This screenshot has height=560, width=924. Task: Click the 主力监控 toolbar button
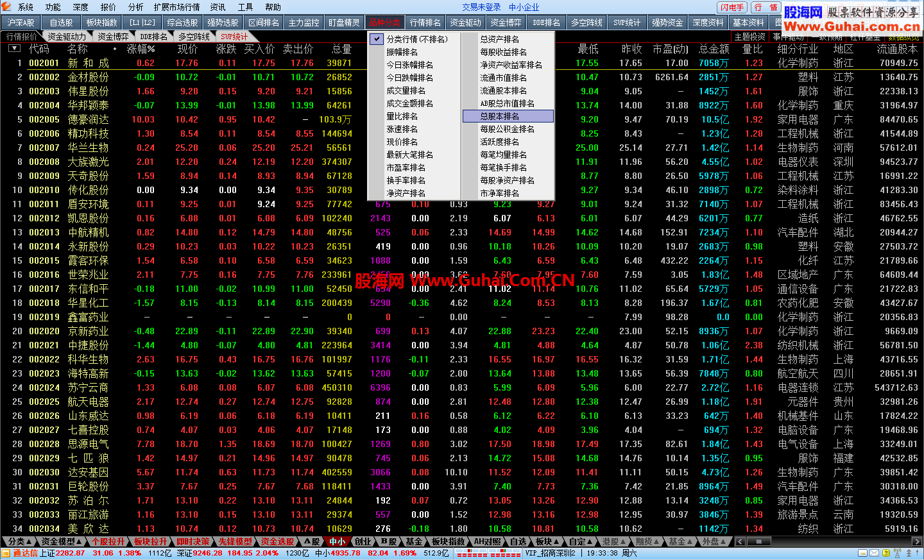304,22
